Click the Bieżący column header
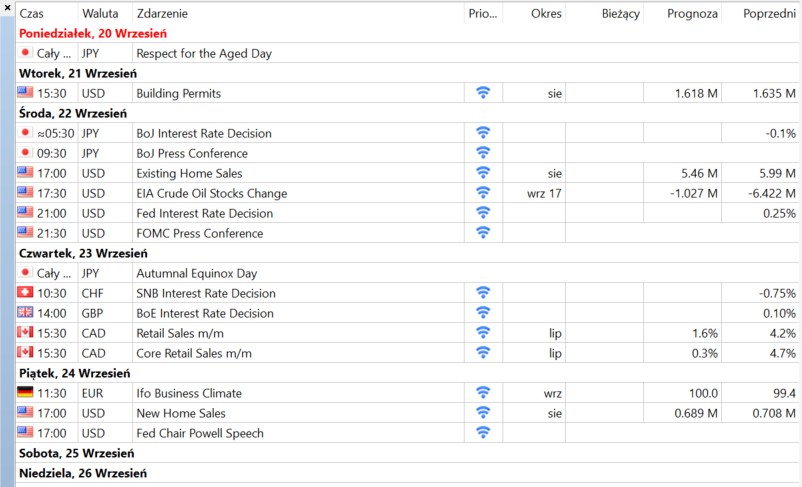The image size is (802, 487). click(x=620, y=14)
